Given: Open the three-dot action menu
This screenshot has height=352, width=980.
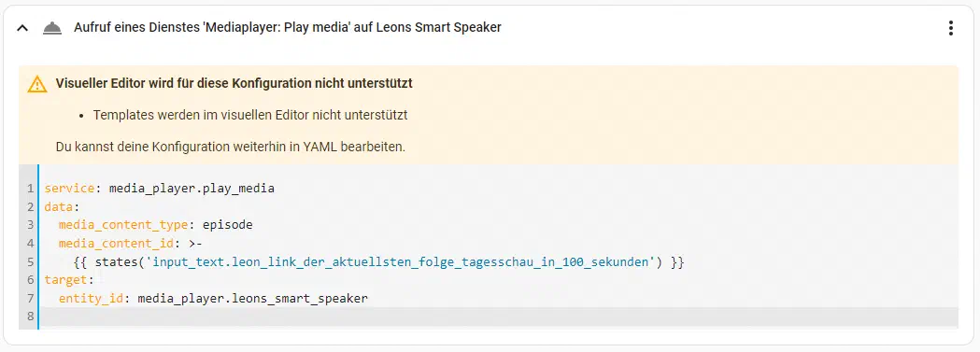Looking at the screenshot, I should [951, 28].
